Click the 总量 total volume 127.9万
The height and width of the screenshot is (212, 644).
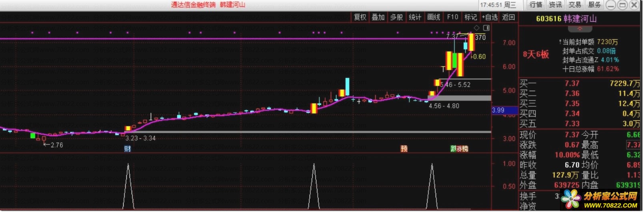[x=566, y=175]
